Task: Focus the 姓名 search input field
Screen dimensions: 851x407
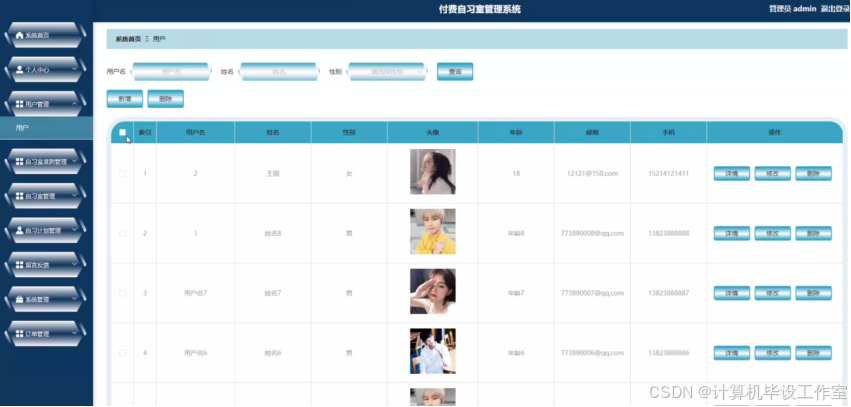Action: coord(279,72)
